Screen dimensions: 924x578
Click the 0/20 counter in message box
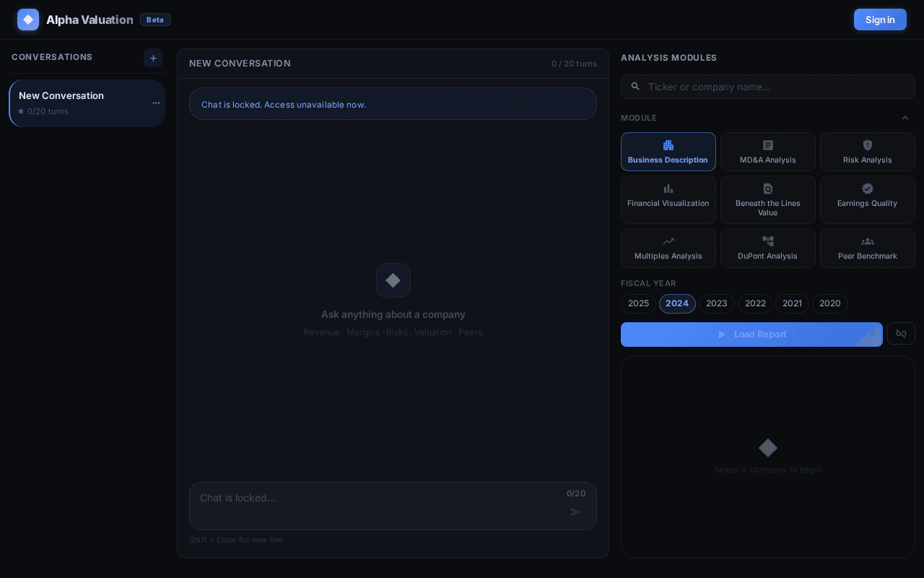point(576,493)
